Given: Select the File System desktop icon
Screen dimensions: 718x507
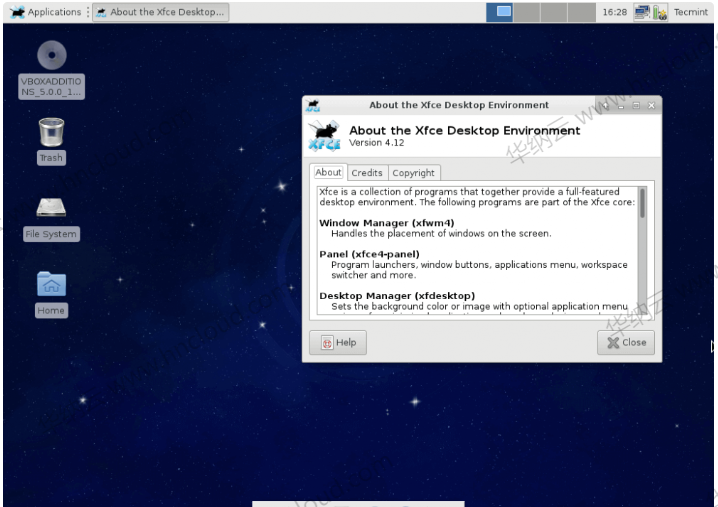Looking at the screenshot, I should point(51,218).
